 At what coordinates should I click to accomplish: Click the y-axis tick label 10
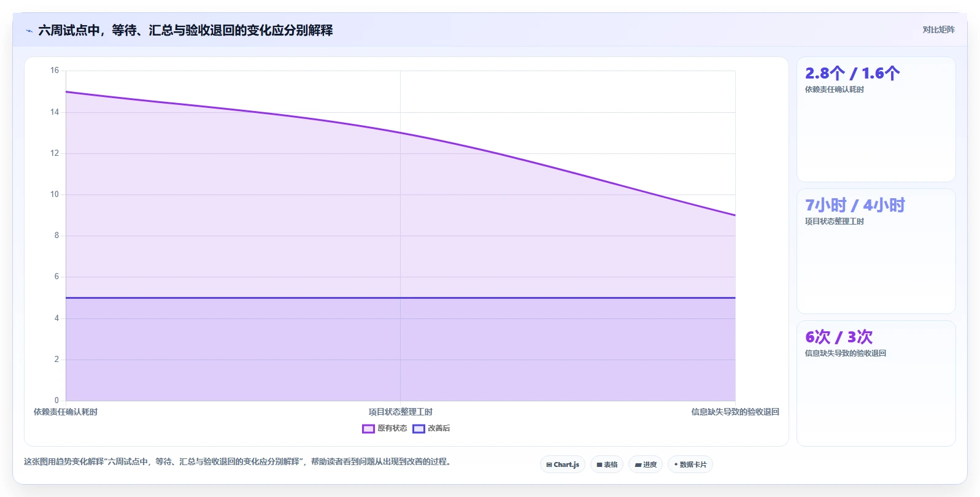pyautogui.click(x=55, y=195)
